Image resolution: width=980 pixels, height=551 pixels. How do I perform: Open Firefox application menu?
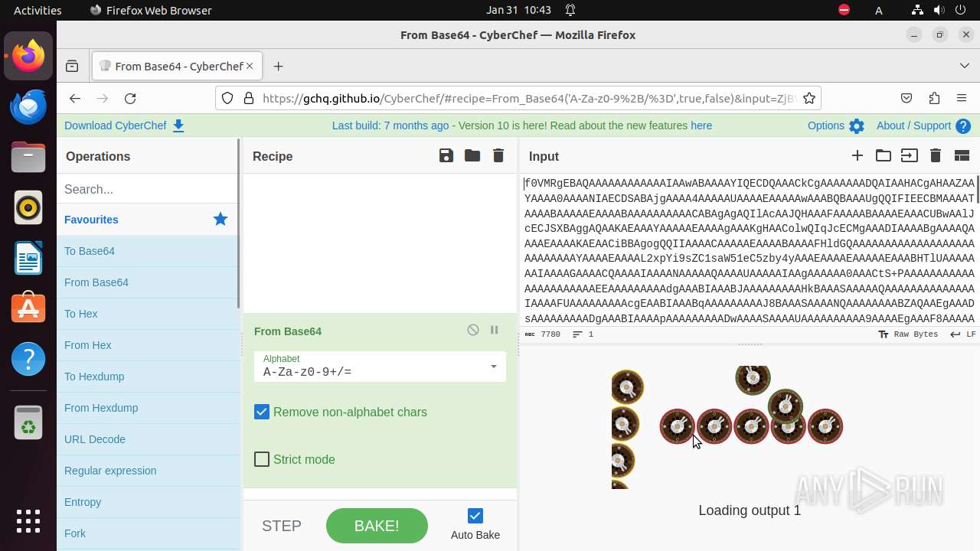[962, 98]
